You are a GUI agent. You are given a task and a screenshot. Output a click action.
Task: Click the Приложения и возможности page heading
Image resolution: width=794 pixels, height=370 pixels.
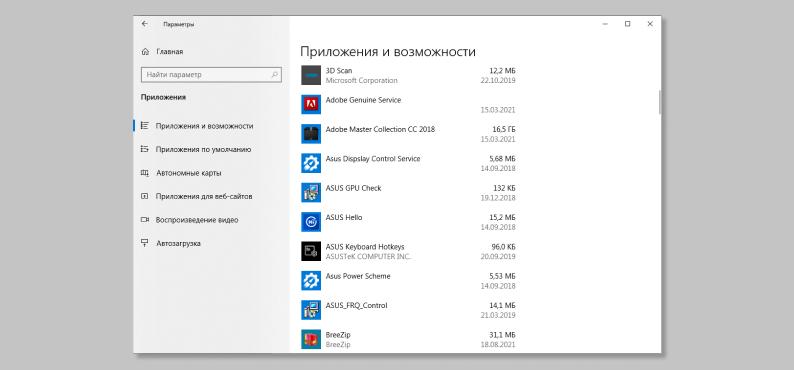click(x=388, y=52)
